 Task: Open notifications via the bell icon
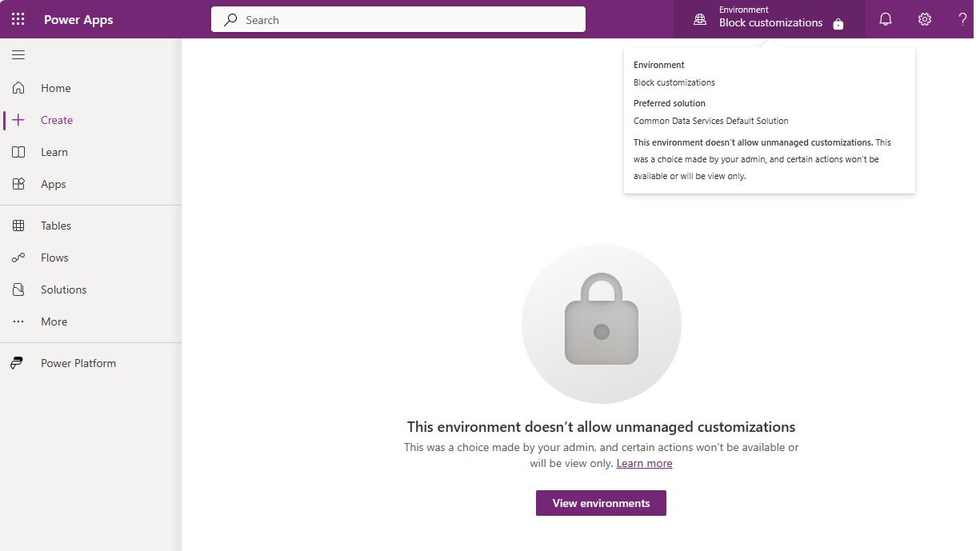[885, 18]
